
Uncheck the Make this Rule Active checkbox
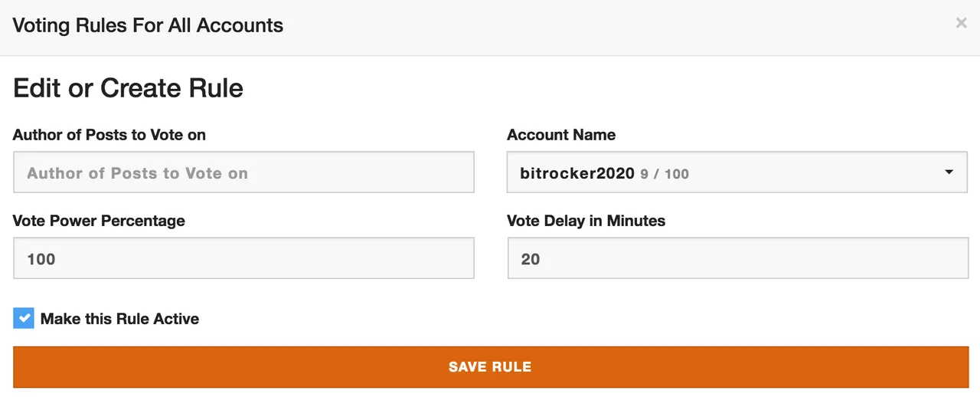coord(24,318)
